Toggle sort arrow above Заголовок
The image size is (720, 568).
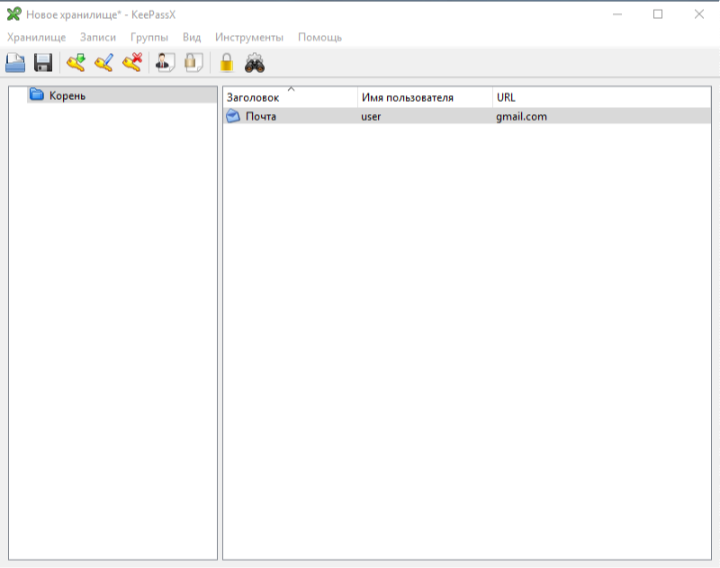click(x=291, y=89)
